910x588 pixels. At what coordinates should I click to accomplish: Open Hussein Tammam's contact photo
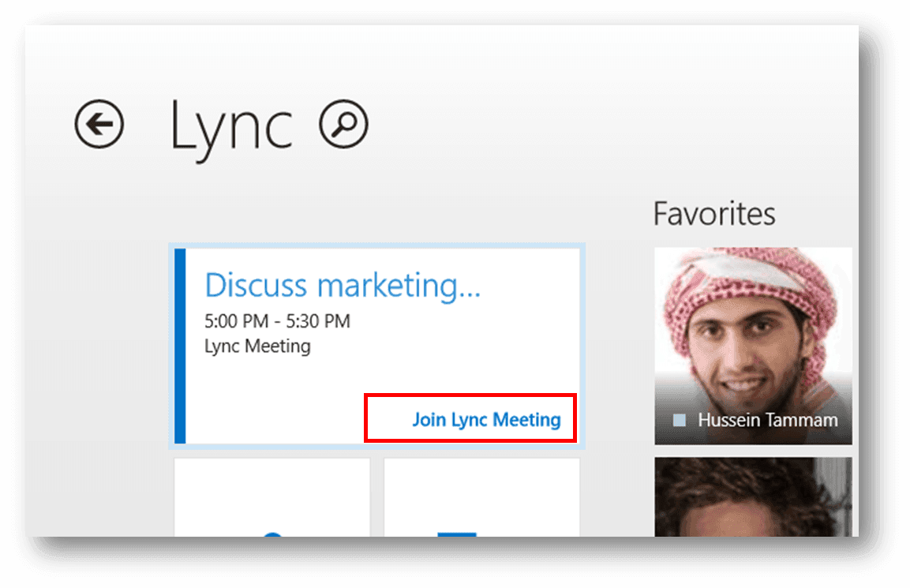(x=752, y=331)
